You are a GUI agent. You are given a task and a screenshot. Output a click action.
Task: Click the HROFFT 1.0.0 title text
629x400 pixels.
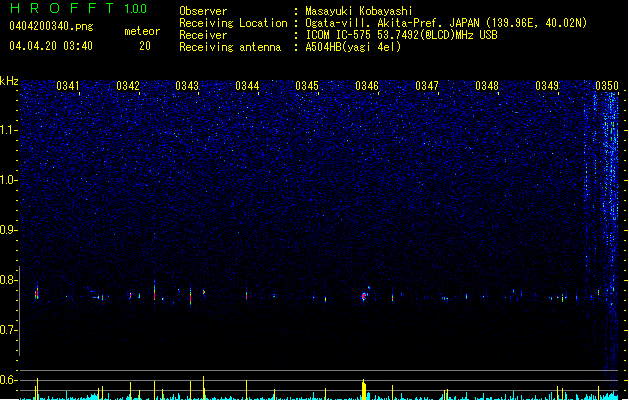point(78,8)
